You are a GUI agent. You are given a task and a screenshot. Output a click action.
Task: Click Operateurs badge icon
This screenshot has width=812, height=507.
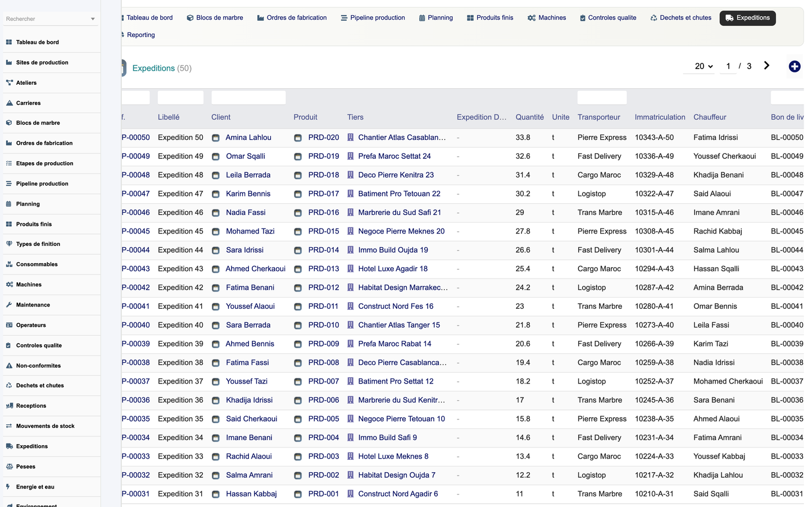9,325
